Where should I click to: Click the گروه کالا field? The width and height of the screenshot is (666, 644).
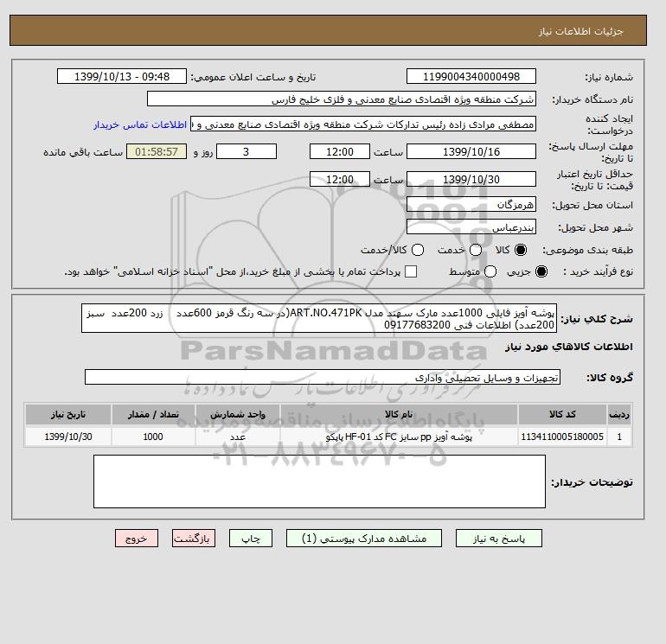point(323,377)
